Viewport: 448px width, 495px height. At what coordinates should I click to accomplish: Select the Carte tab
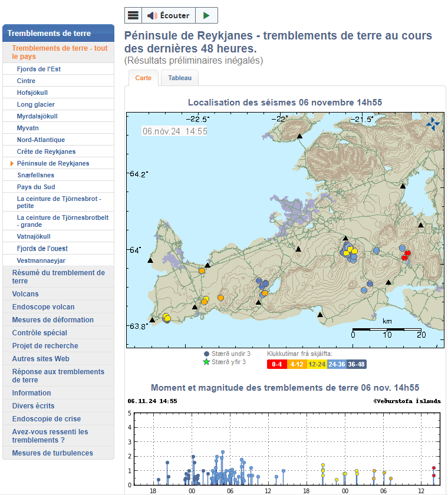143,78
